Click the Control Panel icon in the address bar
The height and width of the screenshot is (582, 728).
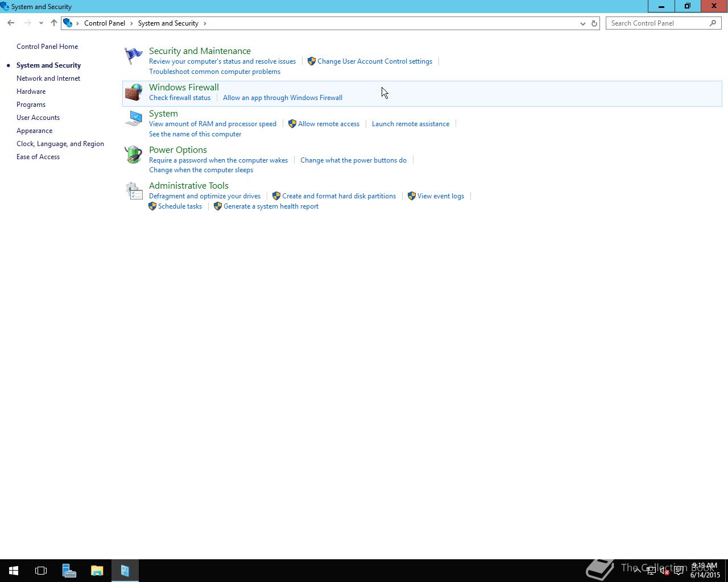[x=68, y=23]
